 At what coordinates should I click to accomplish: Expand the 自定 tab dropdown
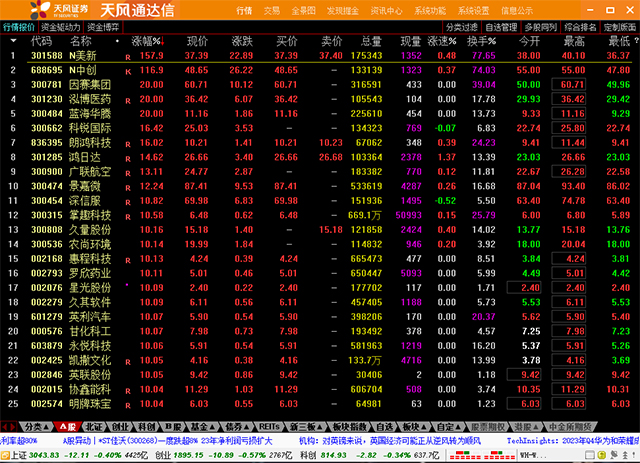458,427
